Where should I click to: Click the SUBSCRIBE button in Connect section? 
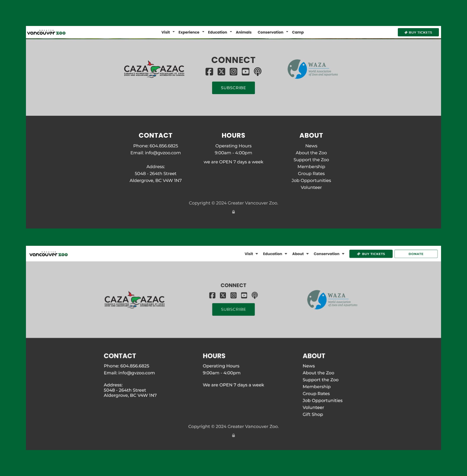pyautogui.click(x=233, y=88)
